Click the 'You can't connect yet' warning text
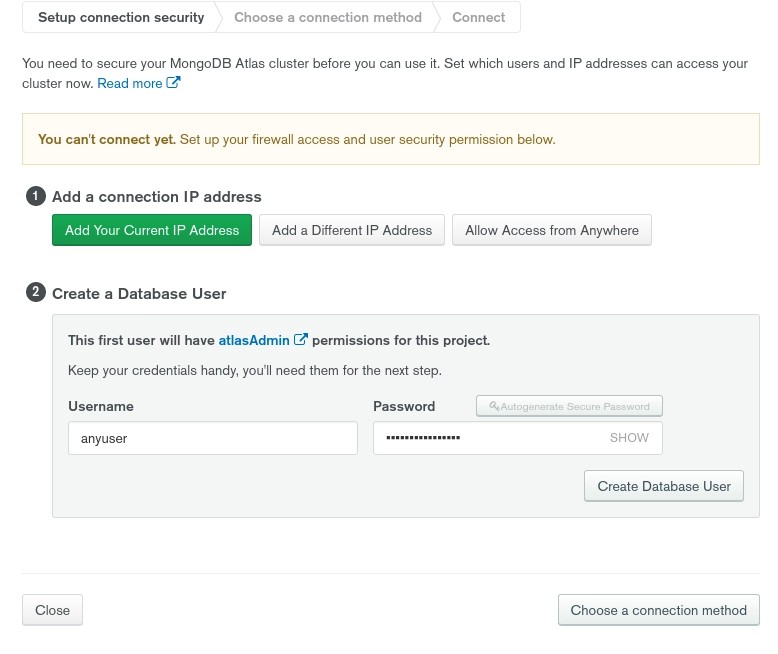This screenshot has height=654, width=778. [107, 139]
